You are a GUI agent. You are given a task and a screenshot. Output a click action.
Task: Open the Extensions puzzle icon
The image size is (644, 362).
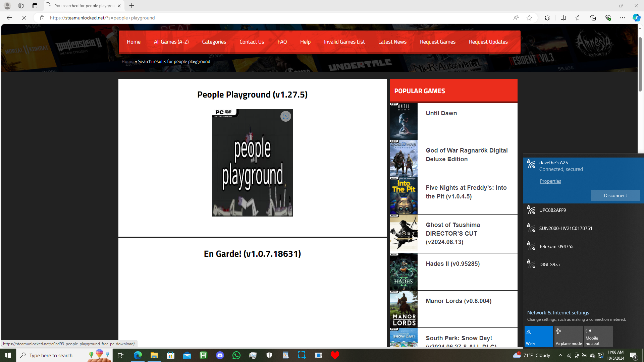(547, 18)
